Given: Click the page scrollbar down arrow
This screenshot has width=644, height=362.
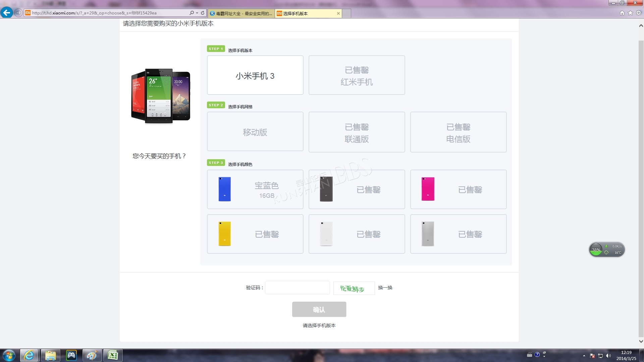Looking at the screenshot, I should [641, 342].
